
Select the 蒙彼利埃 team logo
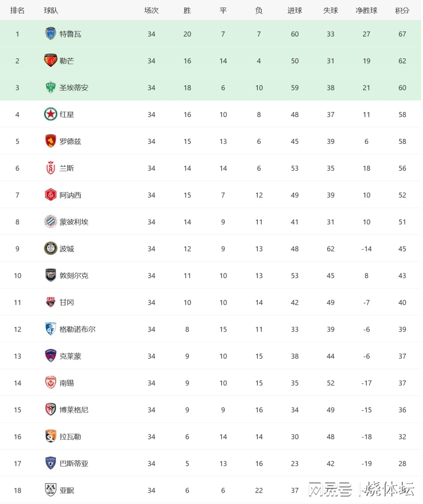tap(51, 221)
